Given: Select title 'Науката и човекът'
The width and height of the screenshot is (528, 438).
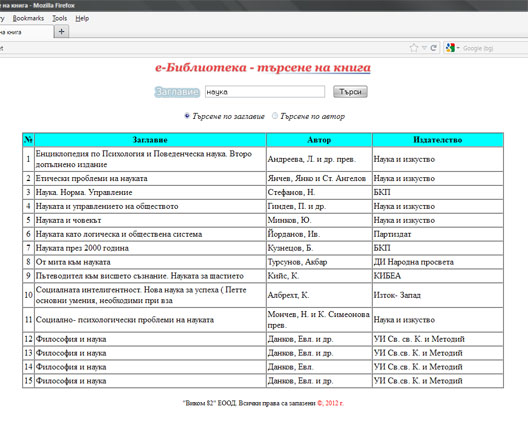Looking at the screenshot, I should click(69, 220).
